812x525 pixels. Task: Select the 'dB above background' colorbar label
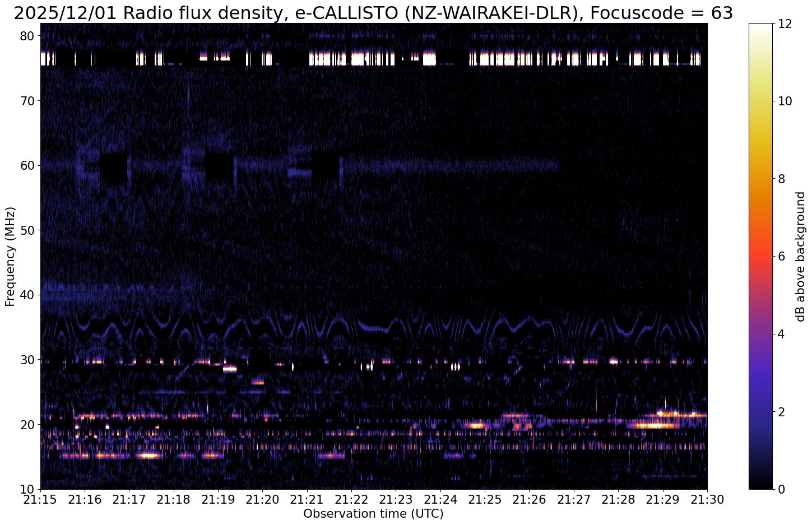tap(801, 256)
